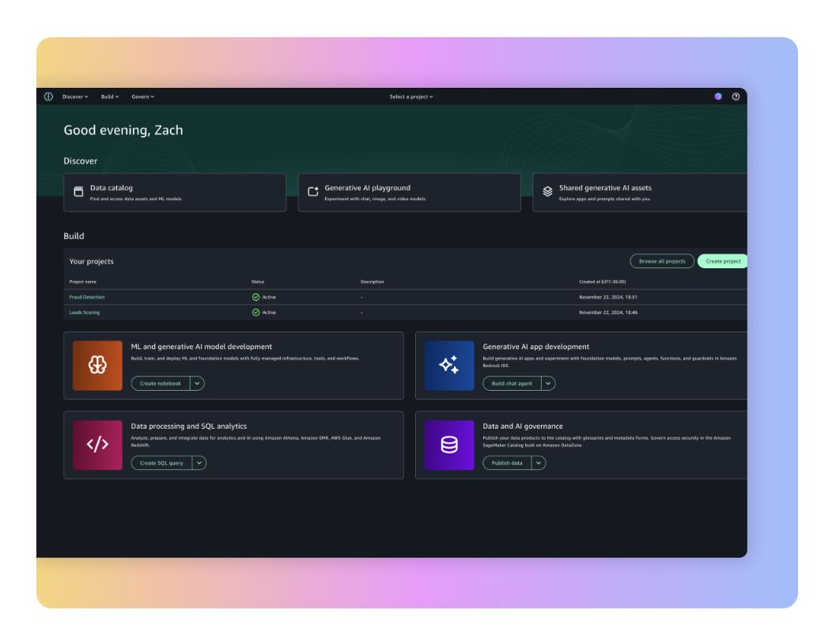This screenshot has width=832, height=644.
Task: Click the Created at (UTC-06:00) column header
Action: coord(602,282)
